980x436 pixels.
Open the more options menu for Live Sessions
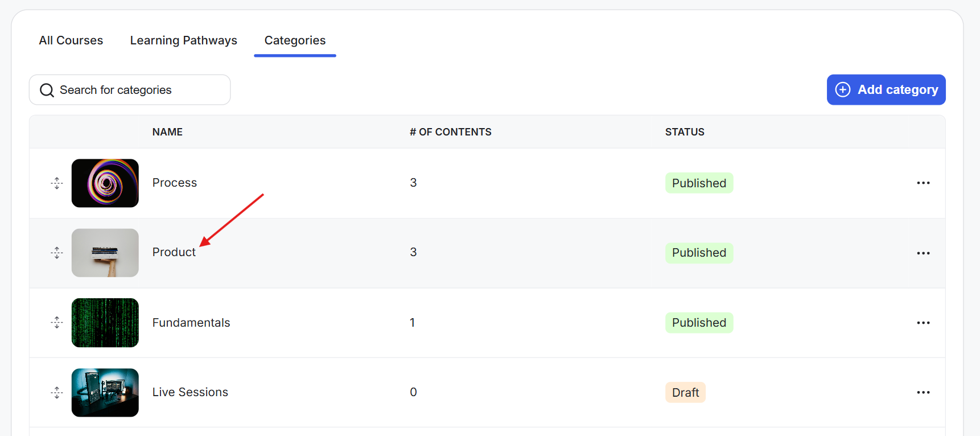pyautogui.click(x=923, y=392)
